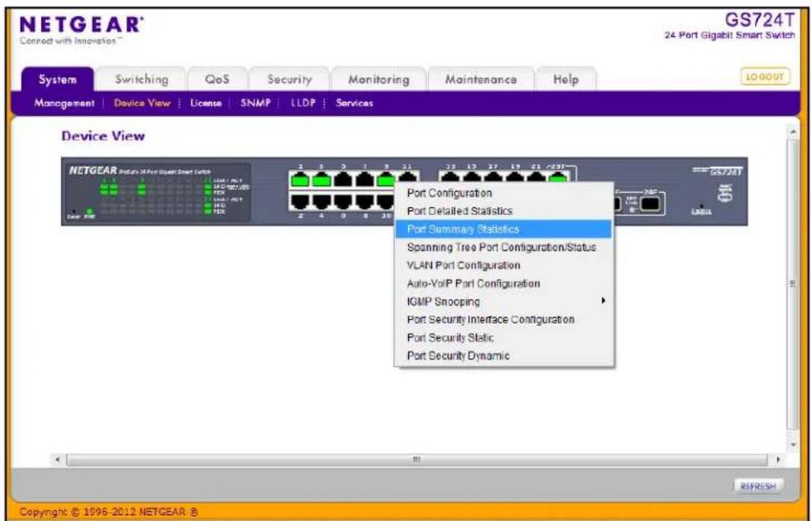
Task: Choose Port Security Dynamic entry
Action: (503, 356)
